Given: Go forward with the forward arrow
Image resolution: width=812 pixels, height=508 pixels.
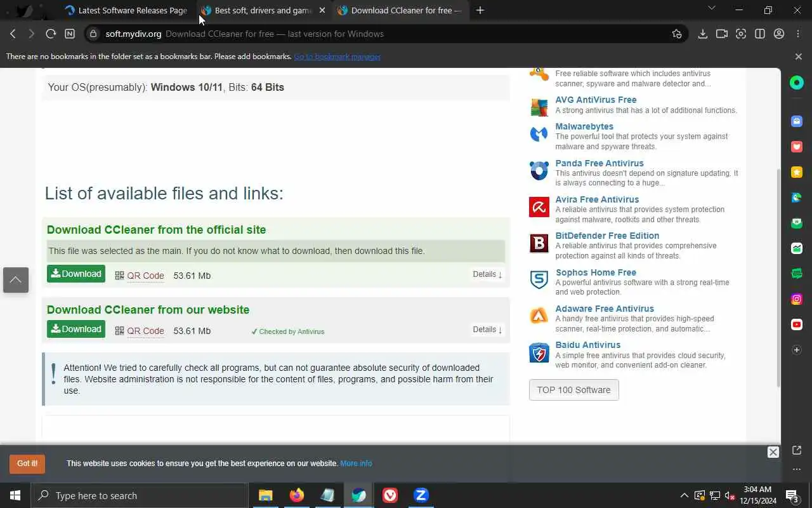Looking at the screenshot, I should click(x=31, y=34).
